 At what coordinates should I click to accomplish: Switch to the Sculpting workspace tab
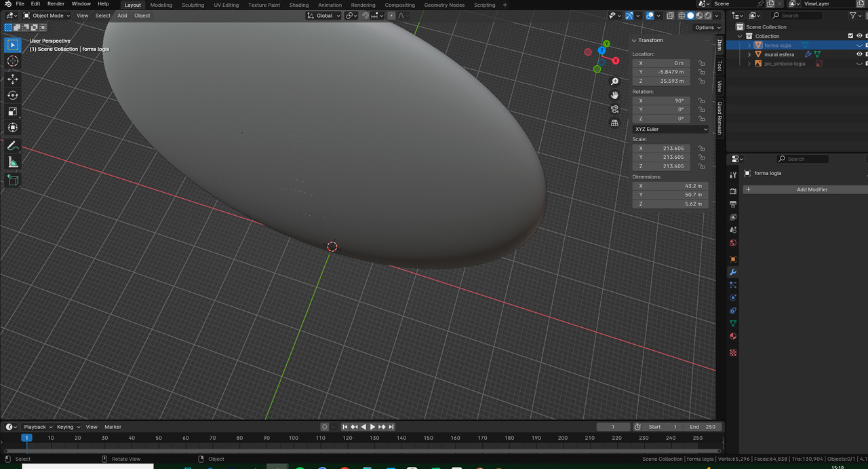click(x=193, y=5)
